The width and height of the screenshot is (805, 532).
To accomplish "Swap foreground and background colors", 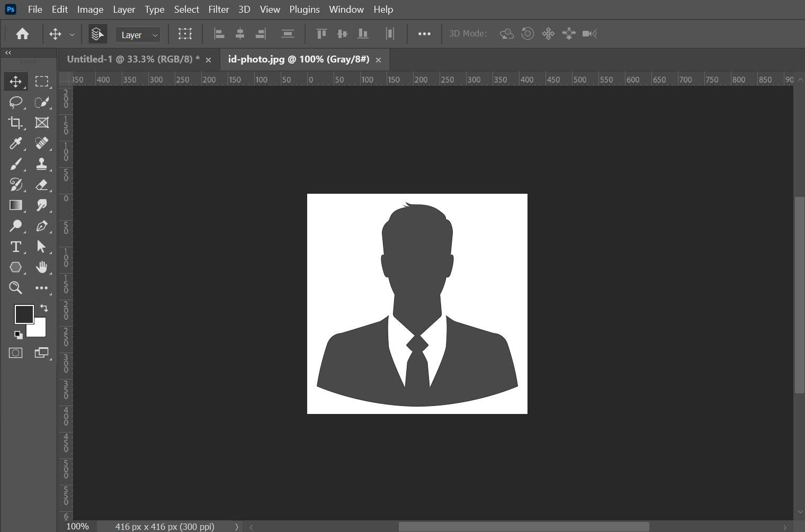I will 44,308.
